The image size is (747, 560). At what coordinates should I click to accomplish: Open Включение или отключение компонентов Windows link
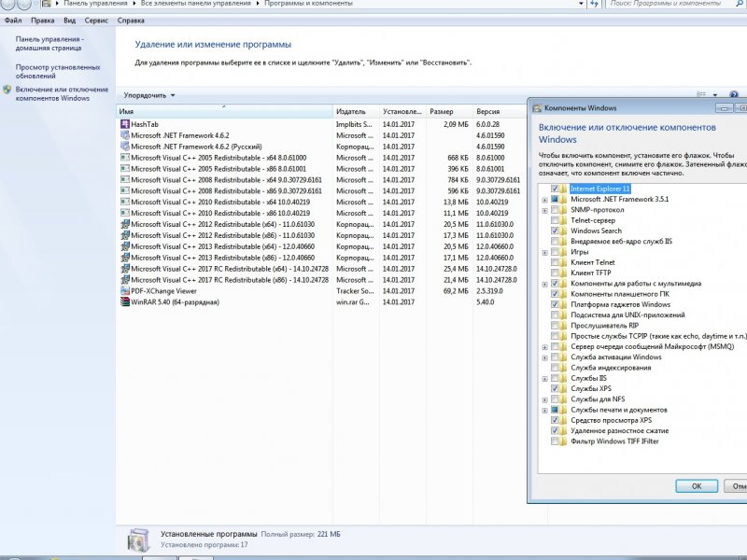pyautogui.click(x=62, y=94)
